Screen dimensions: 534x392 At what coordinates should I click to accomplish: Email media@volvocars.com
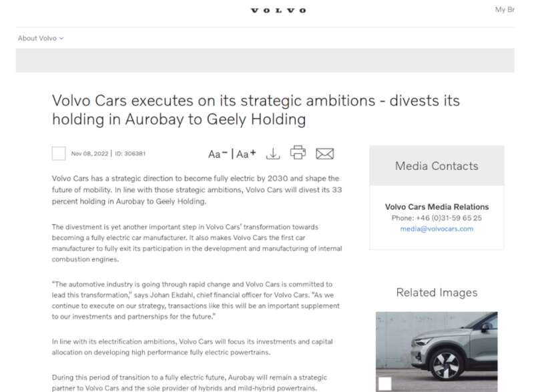[437, 229]
